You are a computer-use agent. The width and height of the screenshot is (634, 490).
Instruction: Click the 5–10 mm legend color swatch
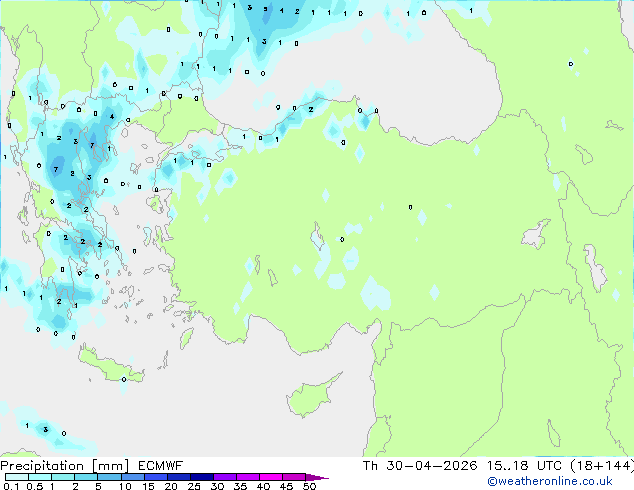[x=109, y=477]
